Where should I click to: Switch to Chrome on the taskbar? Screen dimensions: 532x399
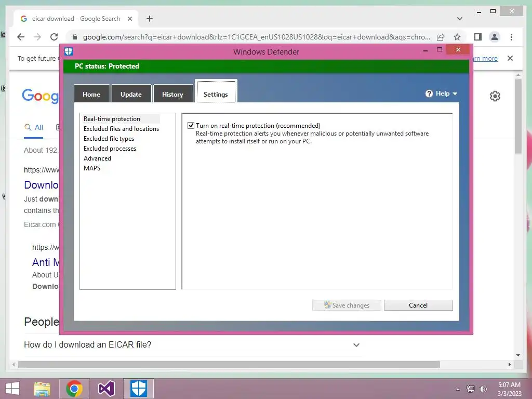click(74, 389)
